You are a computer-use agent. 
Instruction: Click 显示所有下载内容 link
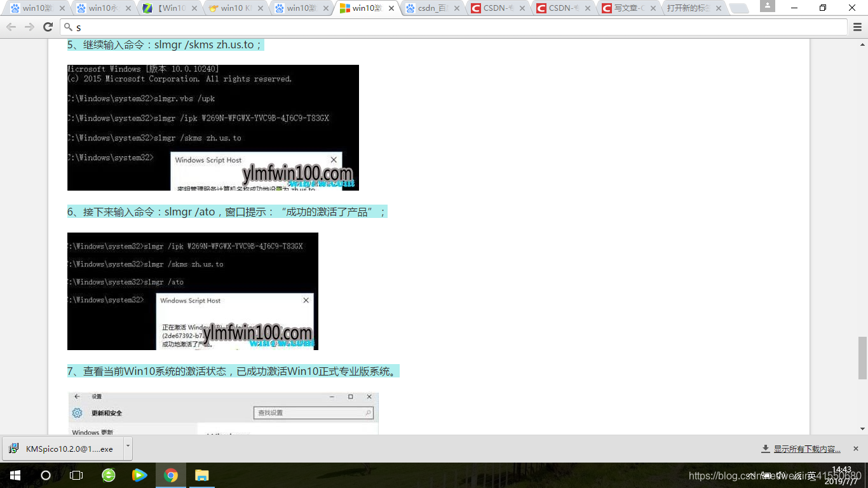click(x=806, y=449)
